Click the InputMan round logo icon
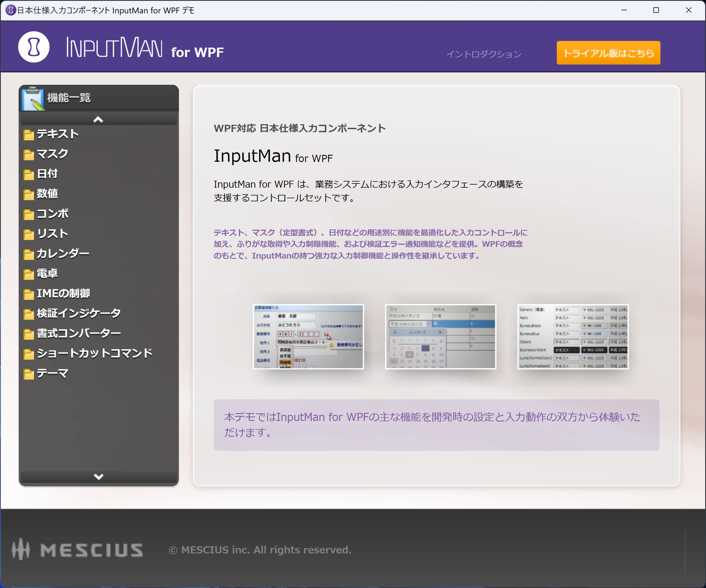706x588 pixels. pos(34,47)
